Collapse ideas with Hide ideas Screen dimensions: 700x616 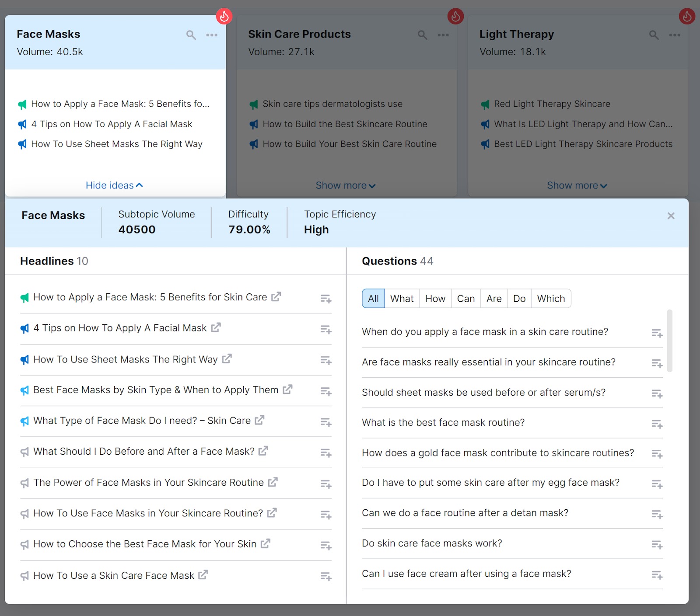[x=114, y=185]
